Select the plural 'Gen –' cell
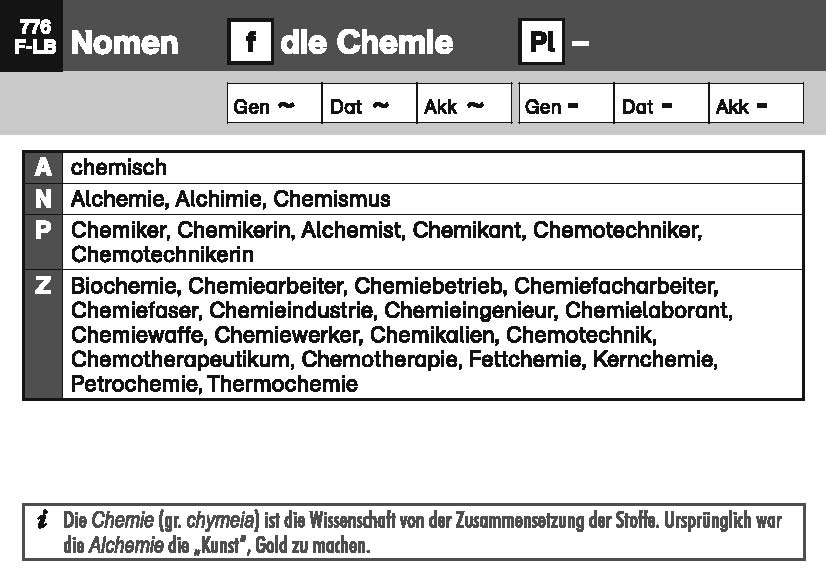 566,104
